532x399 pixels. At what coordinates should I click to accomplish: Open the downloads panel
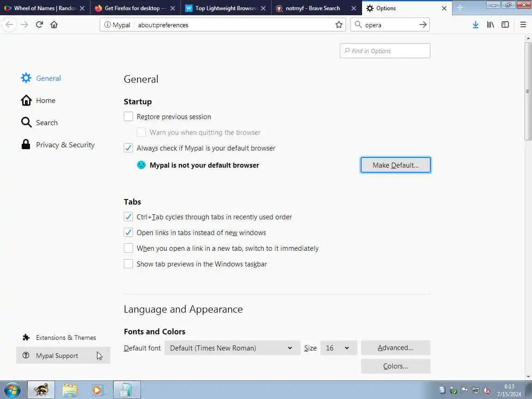pyautogui.click(x=475, y=25)
